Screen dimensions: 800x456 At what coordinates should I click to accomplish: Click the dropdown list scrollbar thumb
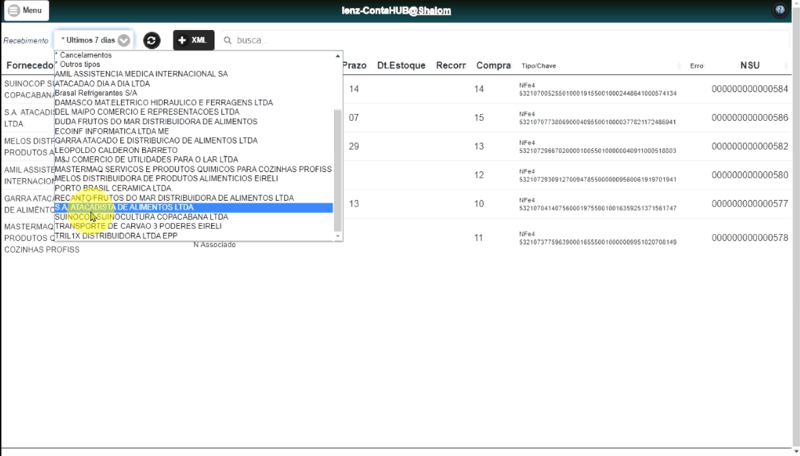[337, 170]
